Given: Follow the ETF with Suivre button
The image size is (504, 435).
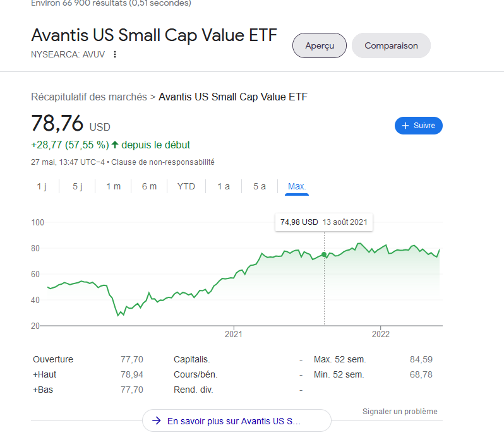Looking at the screenshot, I should tap(419, 126).
